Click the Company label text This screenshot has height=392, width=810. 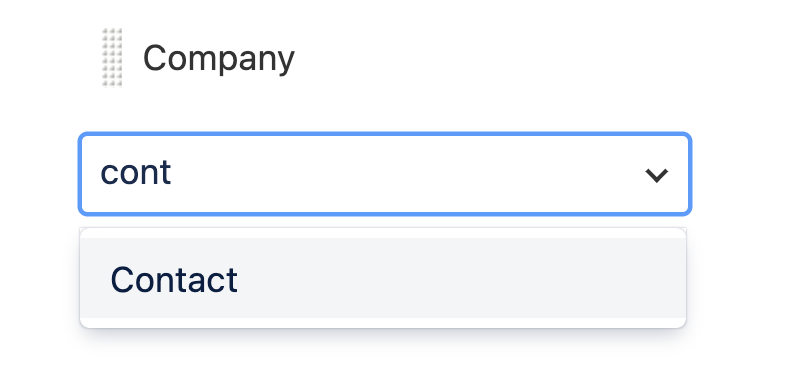point(219,58)
